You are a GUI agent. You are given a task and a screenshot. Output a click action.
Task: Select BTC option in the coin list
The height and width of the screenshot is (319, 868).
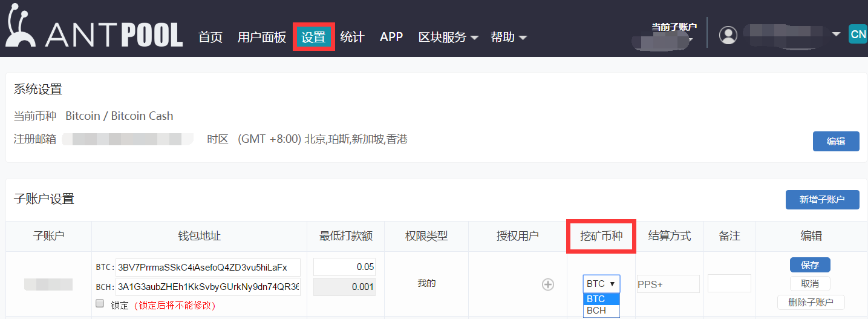(601, 299)
